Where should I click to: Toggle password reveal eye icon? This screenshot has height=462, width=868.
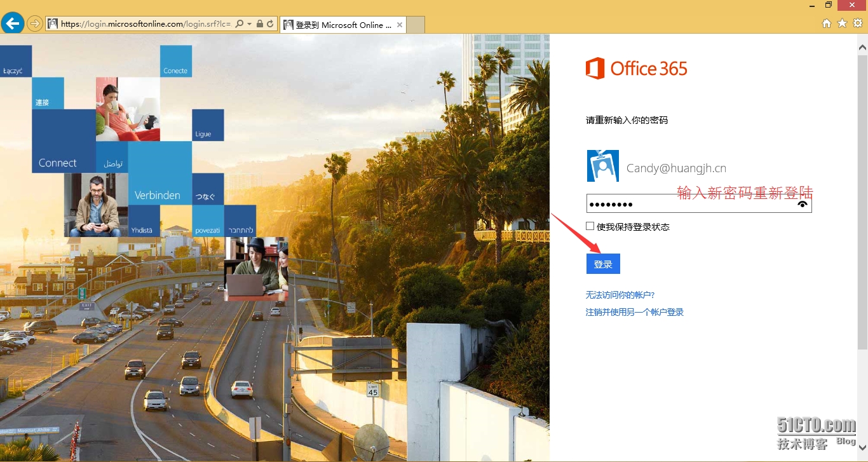[x=803, y=204]
